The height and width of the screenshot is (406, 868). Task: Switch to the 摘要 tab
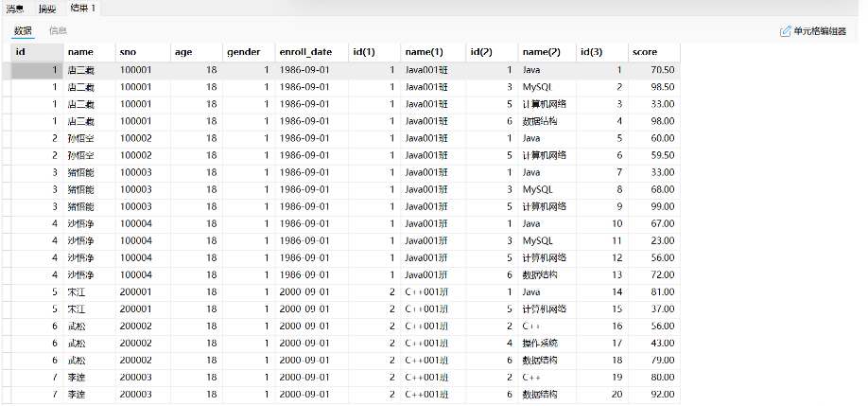(x=48, y=9)
